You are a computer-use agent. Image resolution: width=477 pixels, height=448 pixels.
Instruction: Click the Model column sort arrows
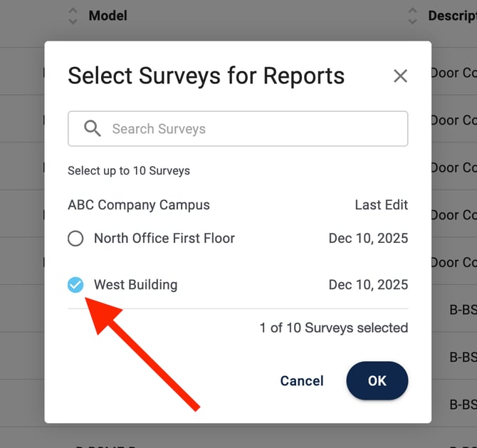(73, 16)
